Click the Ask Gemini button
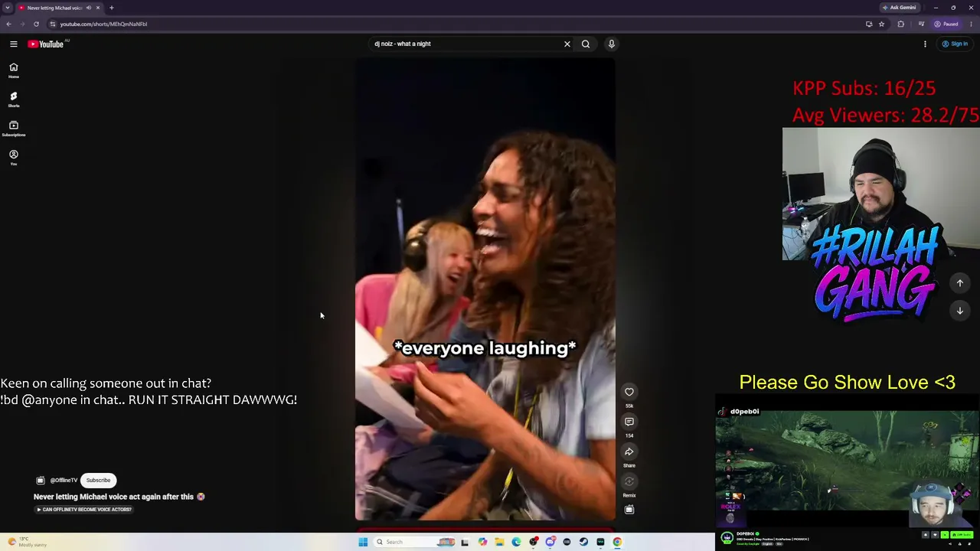Viewport: 980px width, 551px height. point(899,8)
